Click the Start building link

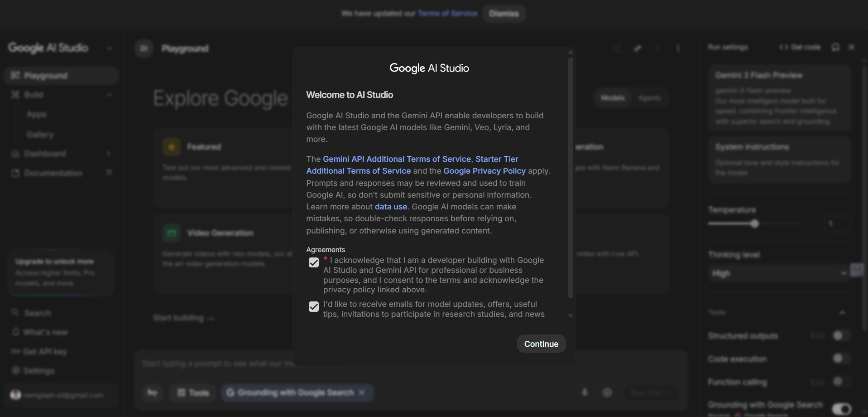click(x=184, y=318)
